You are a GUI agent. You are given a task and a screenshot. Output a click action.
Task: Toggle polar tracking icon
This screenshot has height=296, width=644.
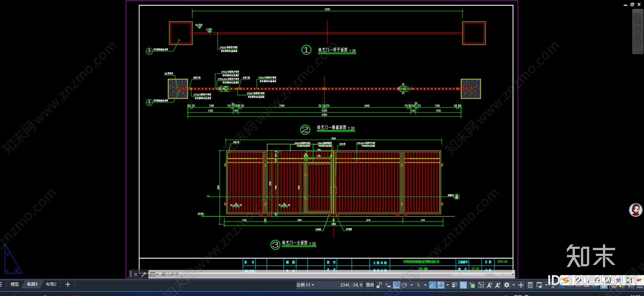pyautogui.click(x=405, y=285)
